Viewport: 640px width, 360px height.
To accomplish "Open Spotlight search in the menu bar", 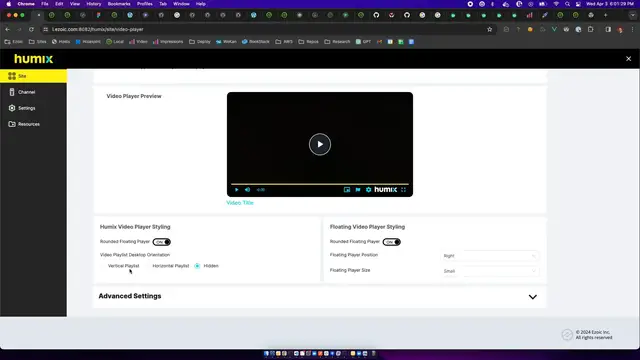I will 567,4.
